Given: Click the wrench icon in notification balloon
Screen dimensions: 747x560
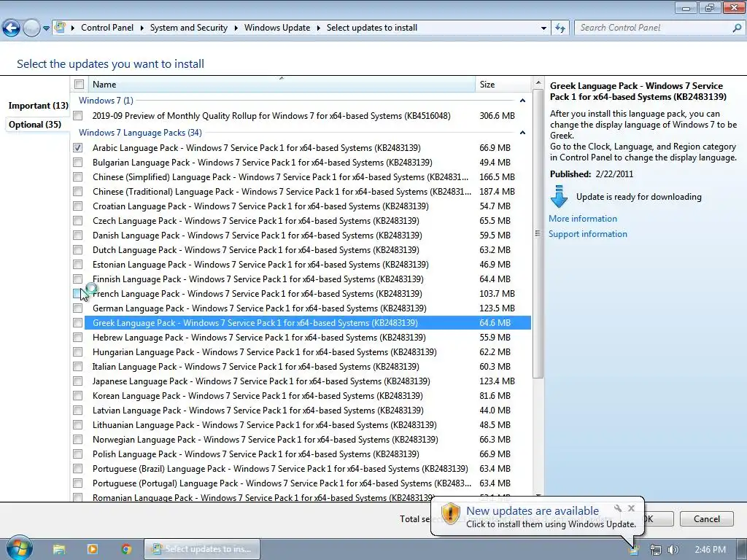Looking at the screenshot, I should point(617,508).
